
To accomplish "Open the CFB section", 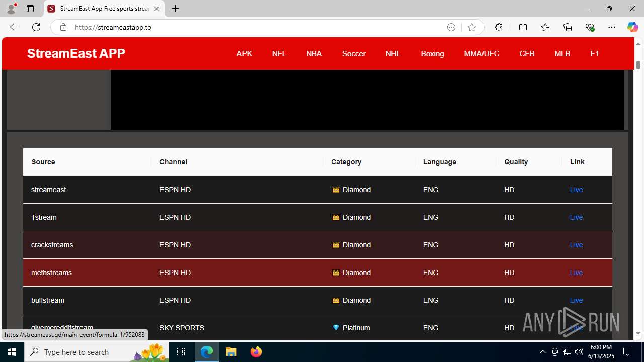I will tap(527, 53).
